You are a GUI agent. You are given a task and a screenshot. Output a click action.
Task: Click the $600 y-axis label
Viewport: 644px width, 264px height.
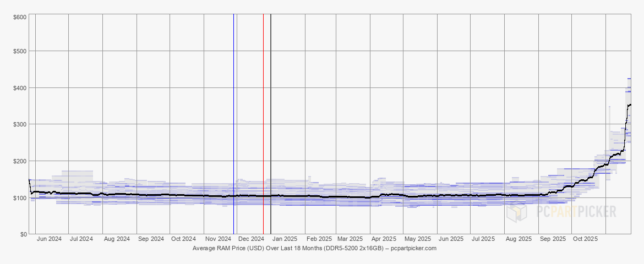[x=20, y=17]
